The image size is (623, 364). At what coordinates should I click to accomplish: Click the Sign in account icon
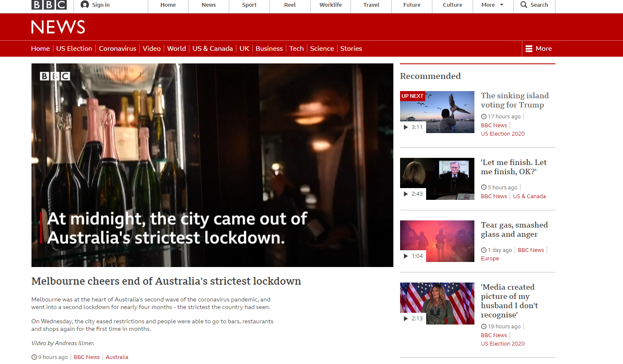pos(85,5)
